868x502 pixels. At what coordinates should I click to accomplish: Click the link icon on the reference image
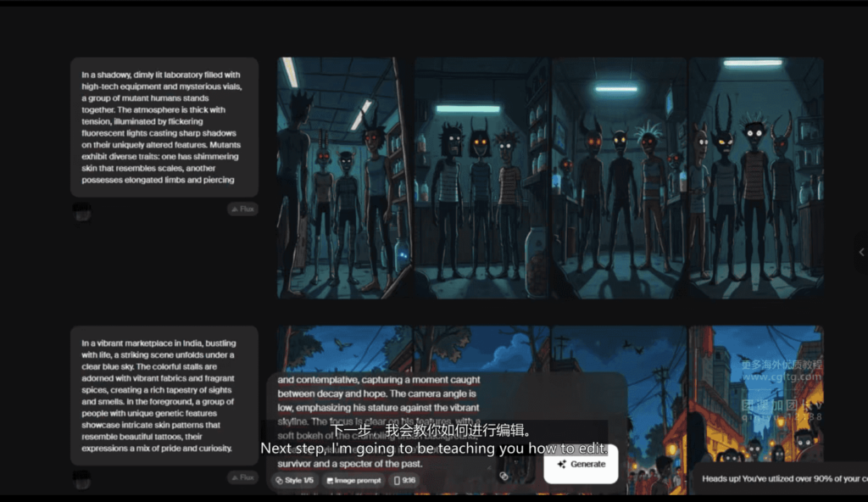(x=504, y=476)
